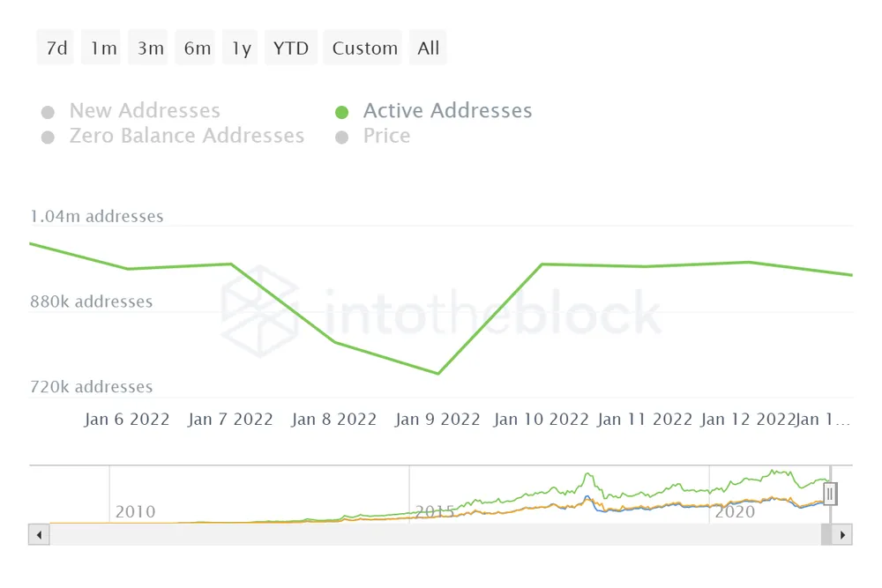This screenshot has width=882, height=588.
Task: Click the green Active Addresses legend dot
Action: tap(342, 112)
